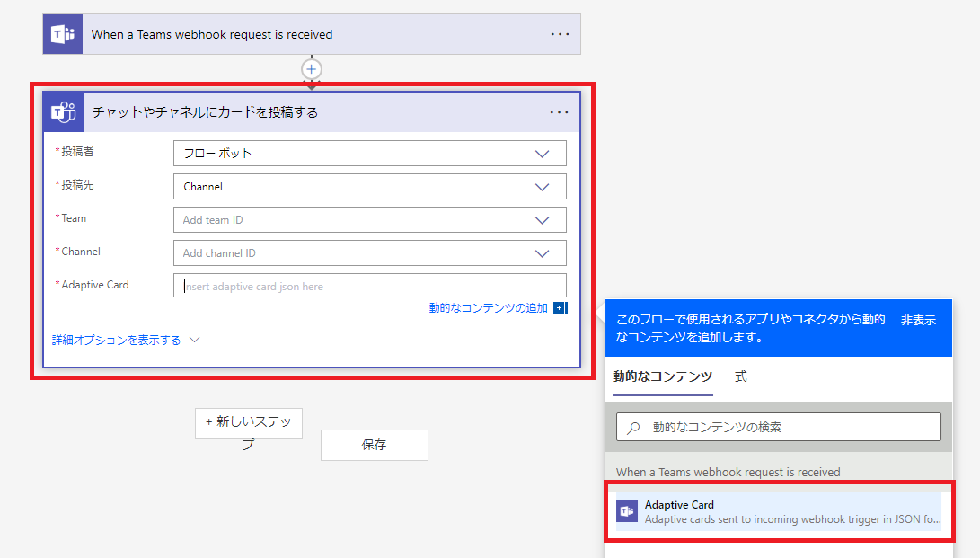Click Adaptive Card JSON input field
Image resolution: width=980 pixels, height=558 pixels.
(x=369, y=286)
